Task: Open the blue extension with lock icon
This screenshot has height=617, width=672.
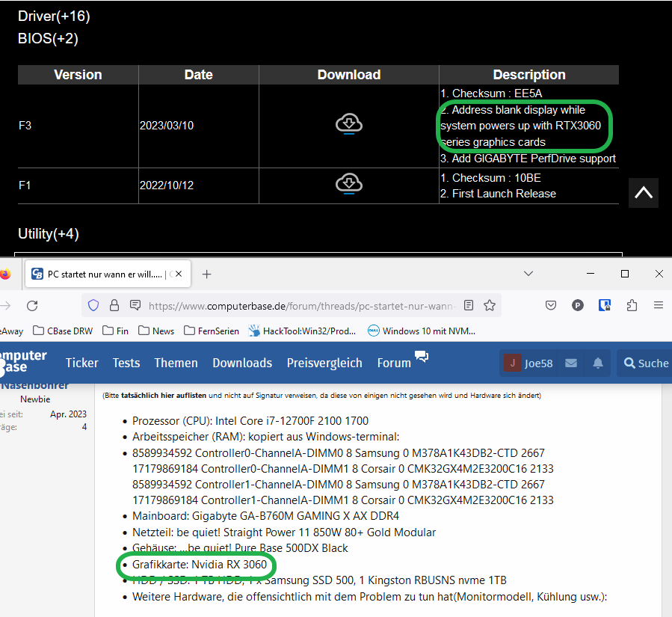Action: pyautogui.click(x=605, y=305)
